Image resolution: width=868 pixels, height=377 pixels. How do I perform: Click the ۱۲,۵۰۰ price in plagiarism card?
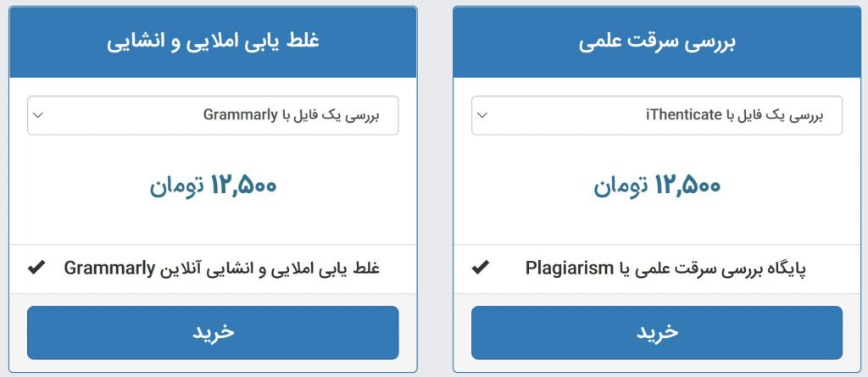pyautogui.click(x=688, y=186)
